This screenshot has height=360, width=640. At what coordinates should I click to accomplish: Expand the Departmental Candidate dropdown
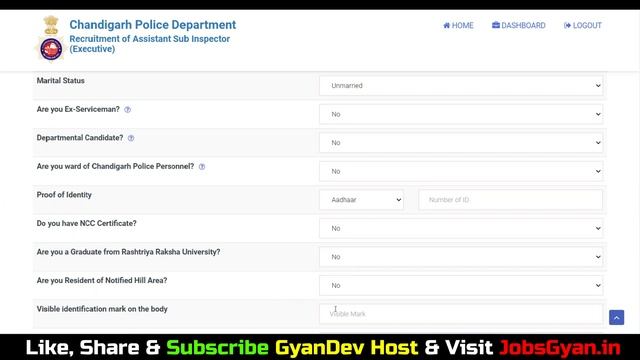tap(461, 143)
